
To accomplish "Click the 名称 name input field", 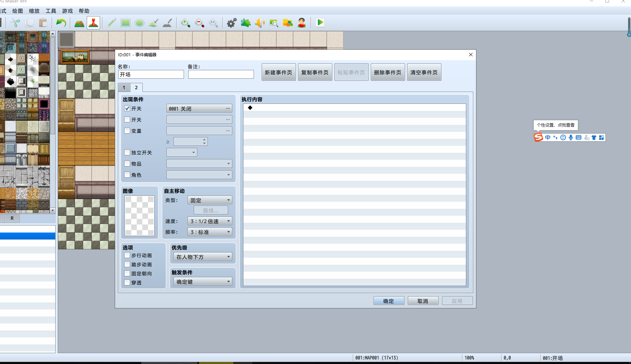I will click(x=151, y=74).
